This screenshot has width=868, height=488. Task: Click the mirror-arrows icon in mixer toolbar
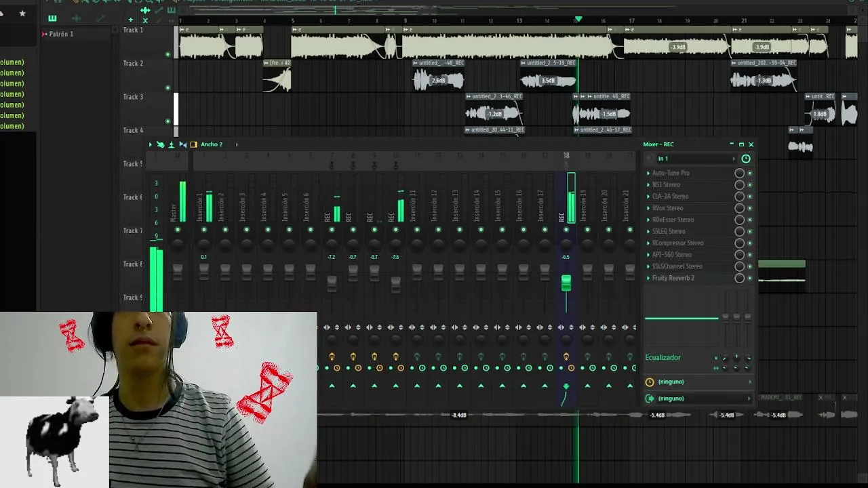coord(182,144)
